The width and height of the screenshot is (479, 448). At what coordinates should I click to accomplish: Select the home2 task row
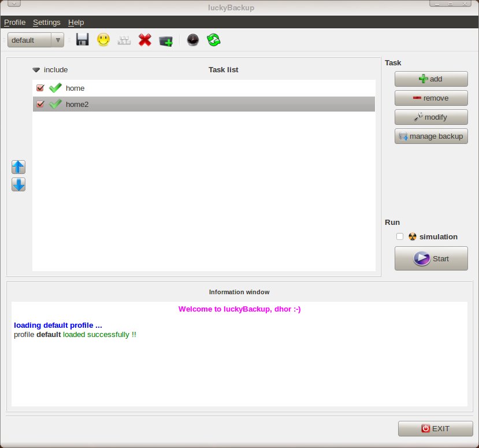(204, 104)
